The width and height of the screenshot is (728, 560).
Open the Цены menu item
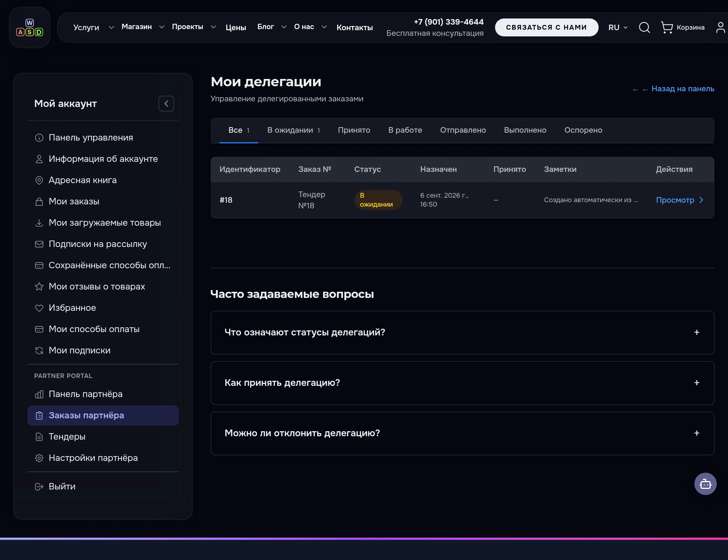pyautogui.click(x=236, y=27)
